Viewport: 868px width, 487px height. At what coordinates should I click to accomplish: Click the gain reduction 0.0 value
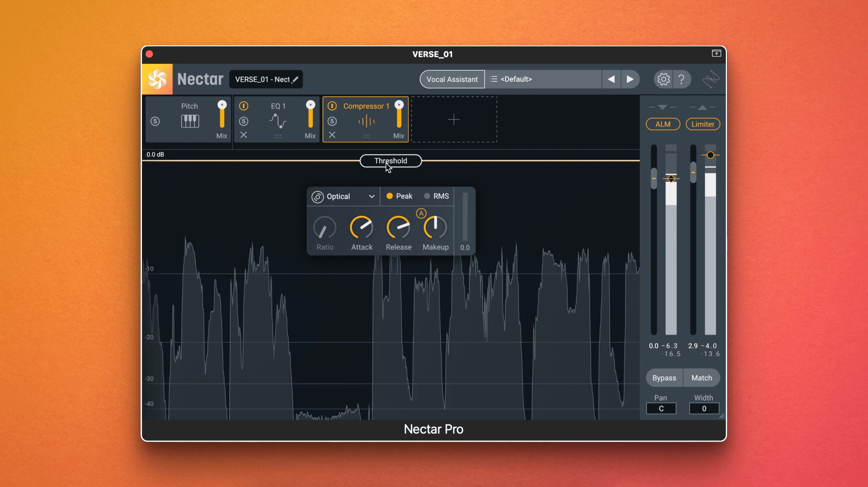465,248
